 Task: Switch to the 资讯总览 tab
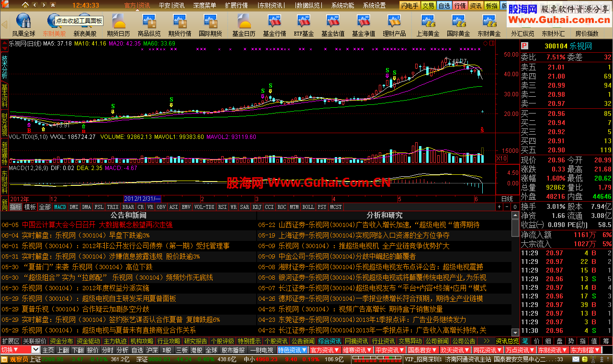point(507,341)
